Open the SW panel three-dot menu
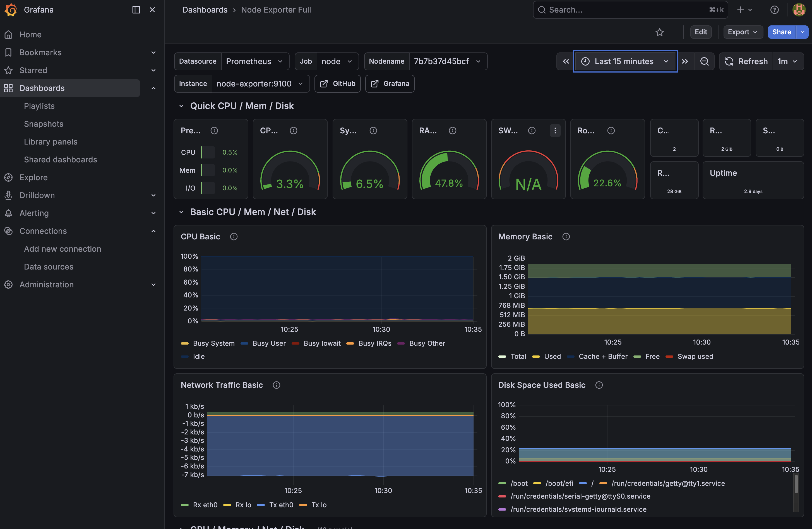This screenshot has width=812, height=529. 555,130
